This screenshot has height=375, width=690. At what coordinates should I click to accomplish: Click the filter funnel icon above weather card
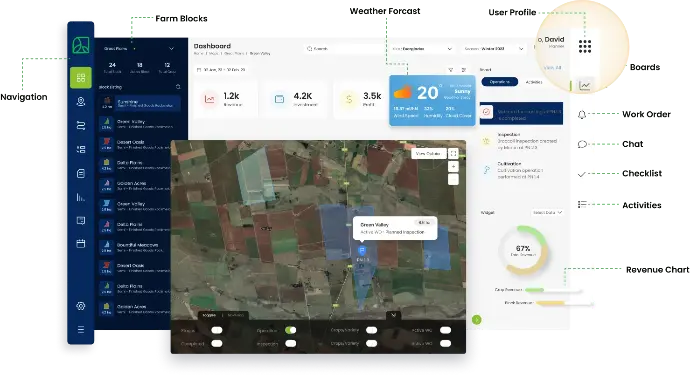[451, 70]
